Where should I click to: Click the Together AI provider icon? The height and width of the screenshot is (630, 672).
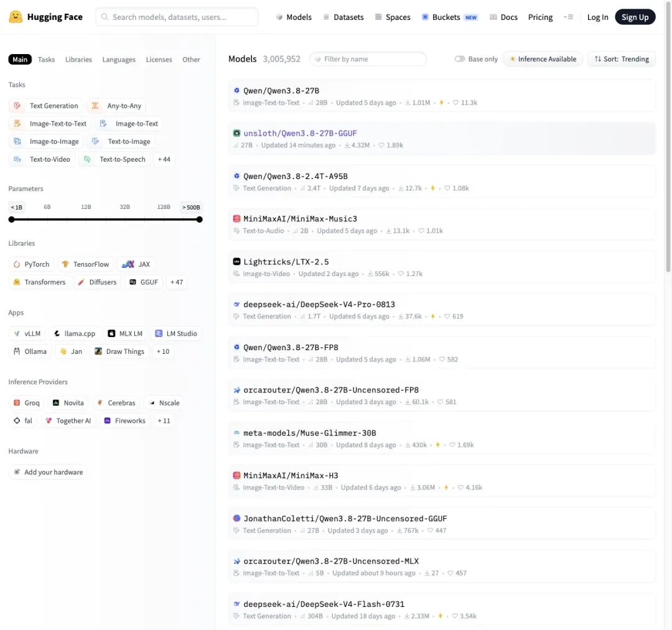(x=49, y=421)
